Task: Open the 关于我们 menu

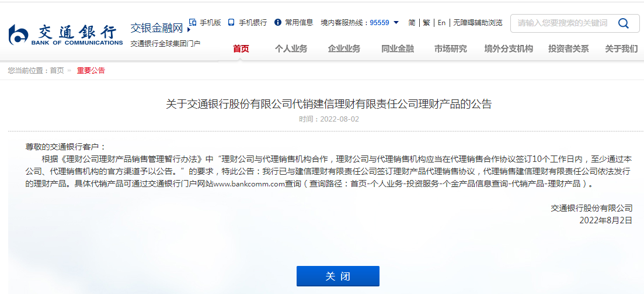Action: click(621, 49)
